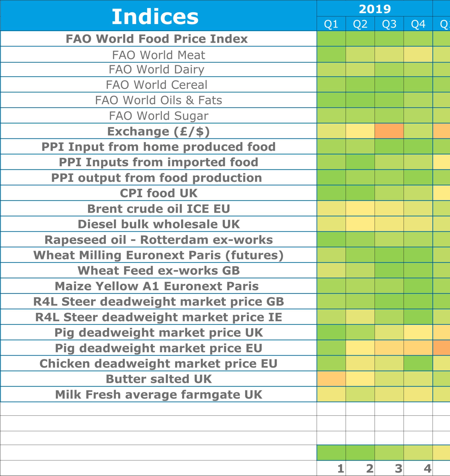This screenshot has width=450, height=476.
Task: Select the bottom cell numbered 3
Action: click(x=389, y=468)
